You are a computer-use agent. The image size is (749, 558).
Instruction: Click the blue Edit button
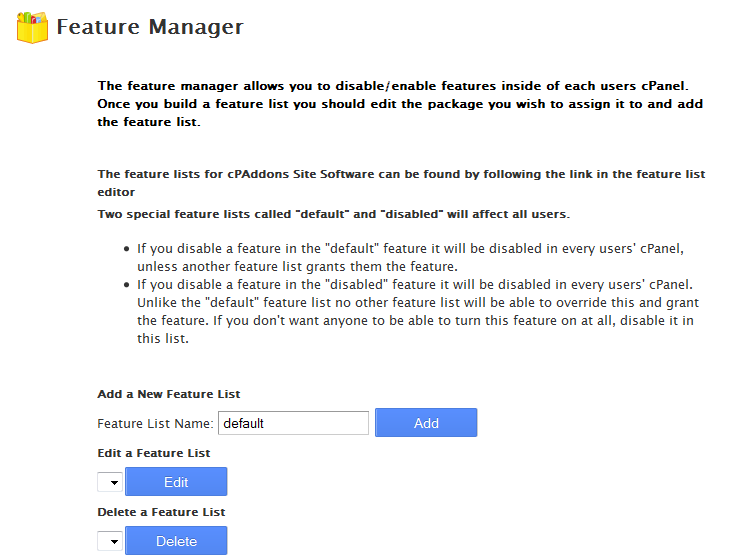[176, 482]
